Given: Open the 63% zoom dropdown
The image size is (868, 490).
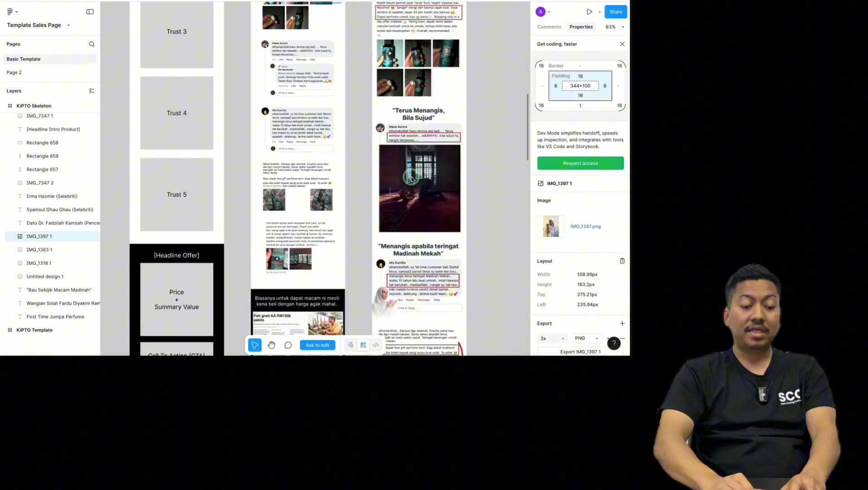Looking at the screenshot, I should (615, 27).
